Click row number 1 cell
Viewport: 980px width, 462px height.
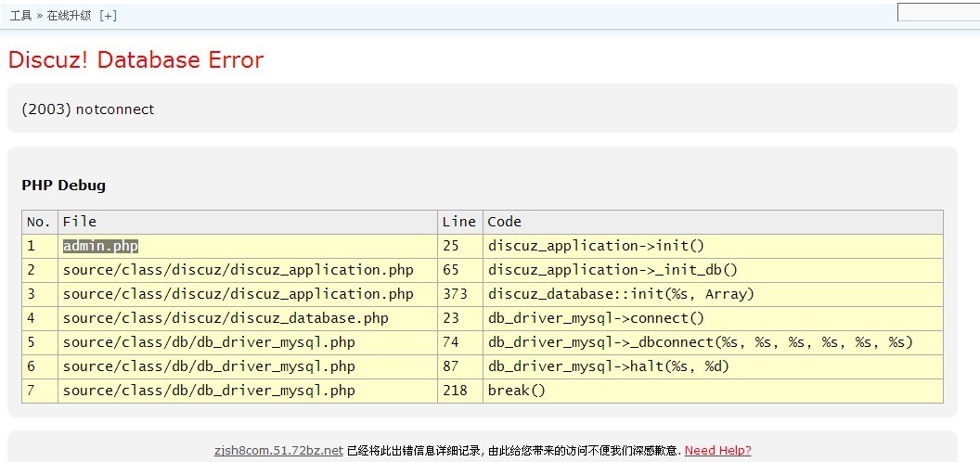(40, 247)
